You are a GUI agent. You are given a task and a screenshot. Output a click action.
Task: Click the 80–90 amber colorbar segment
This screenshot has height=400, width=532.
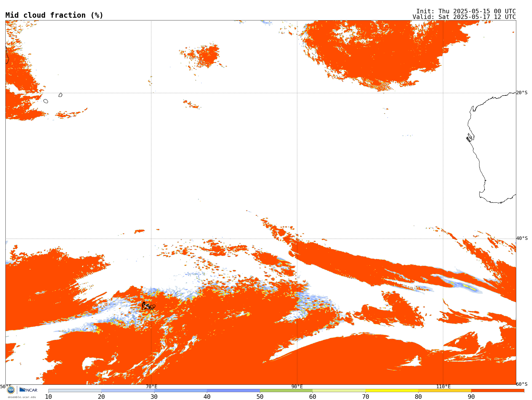(445, 391)
